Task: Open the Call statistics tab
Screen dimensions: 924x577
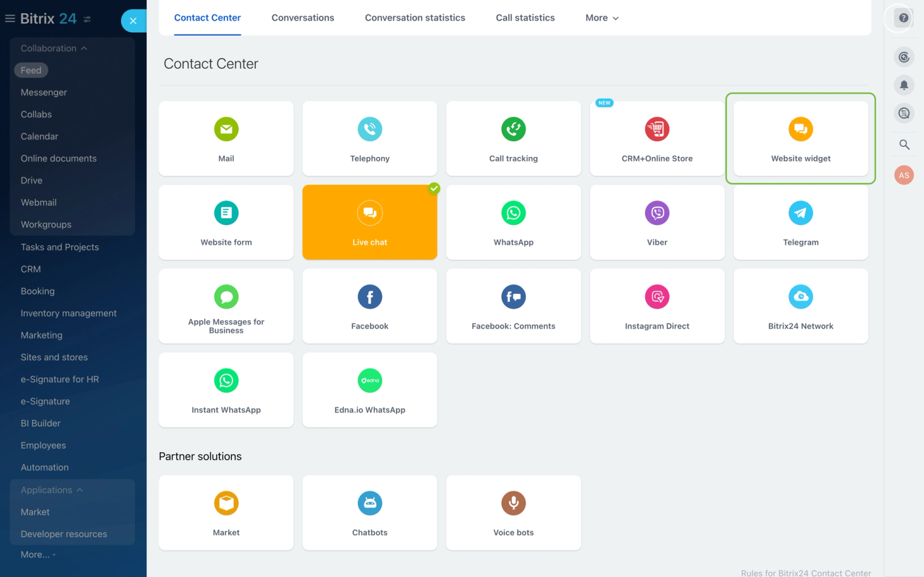Action: click(525, 18)
